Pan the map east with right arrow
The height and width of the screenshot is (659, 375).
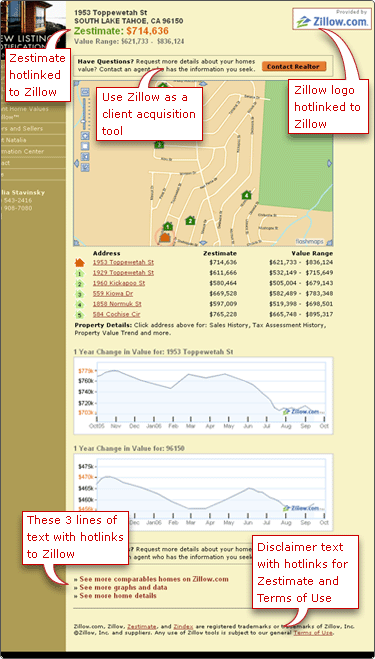tap(330, 163)
